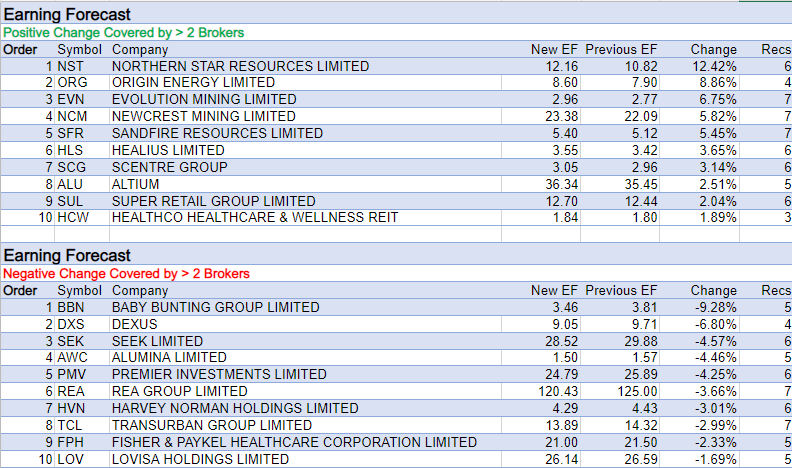Click the New EF header in positive table
The height and width of the screenshot is (468, 792).
[x=551, y=49]
